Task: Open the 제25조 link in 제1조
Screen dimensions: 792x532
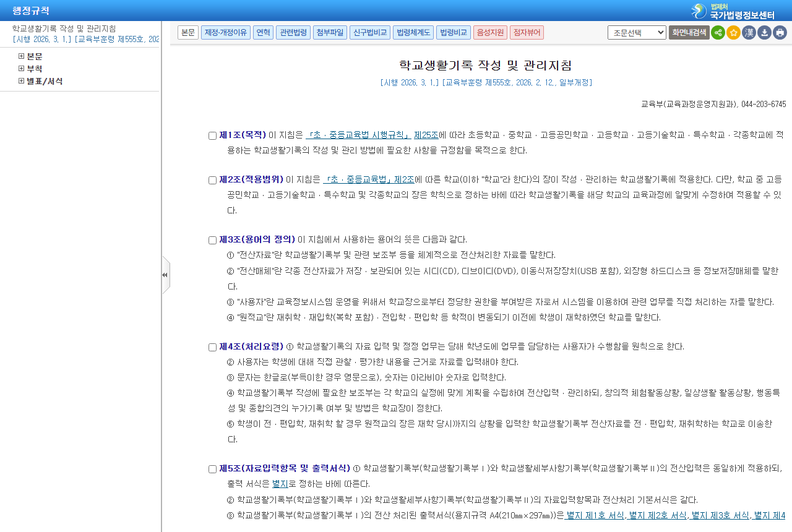Action: [426, 135]
